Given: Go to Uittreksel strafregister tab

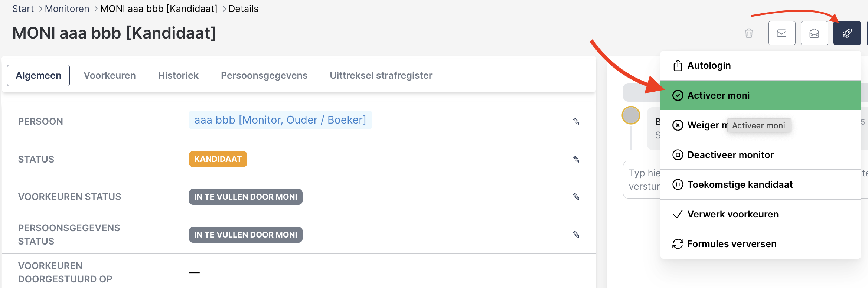Looking at the screenshot, I should 381,75.
